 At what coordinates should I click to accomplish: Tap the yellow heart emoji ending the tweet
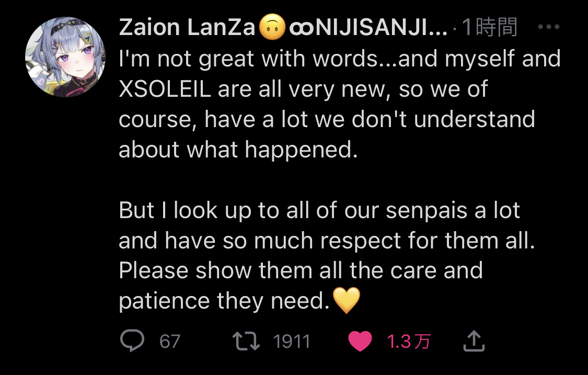(347, 300)
